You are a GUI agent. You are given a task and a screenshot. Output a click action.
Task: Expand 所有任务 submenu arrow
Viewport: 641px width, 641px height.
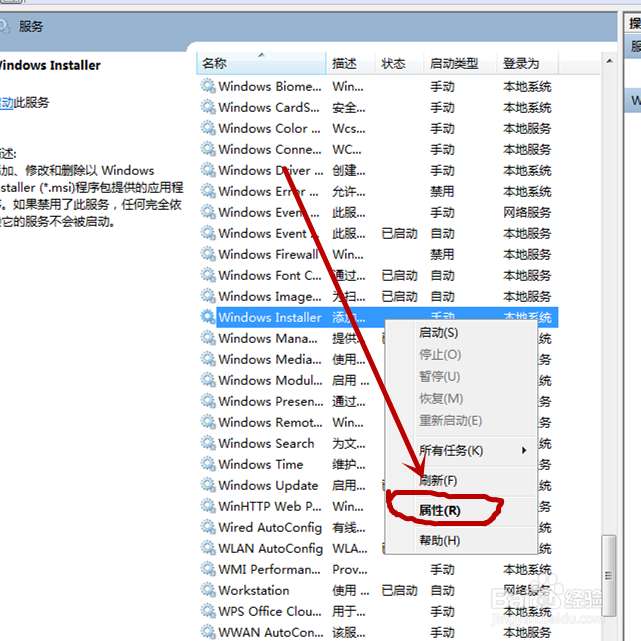pos(524,450)
